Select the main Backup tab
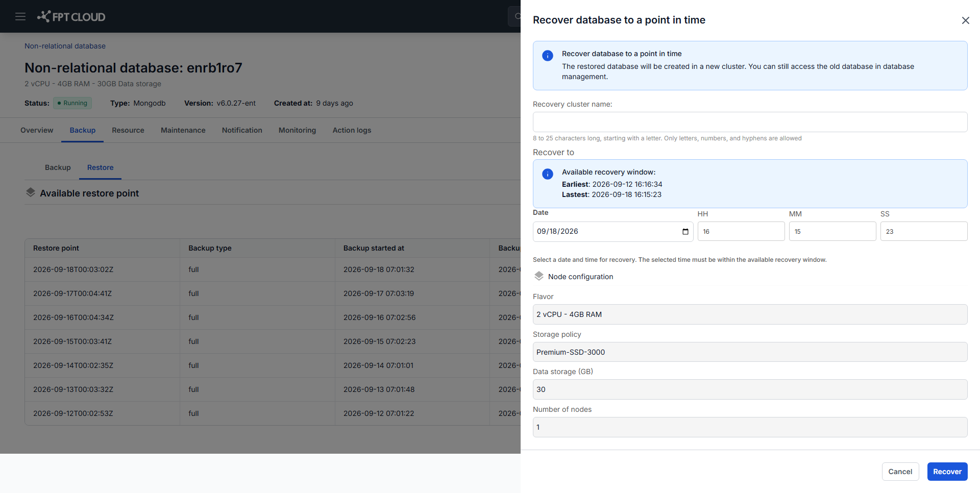Viewport: 980px width, 493px height. pos(83,130)
